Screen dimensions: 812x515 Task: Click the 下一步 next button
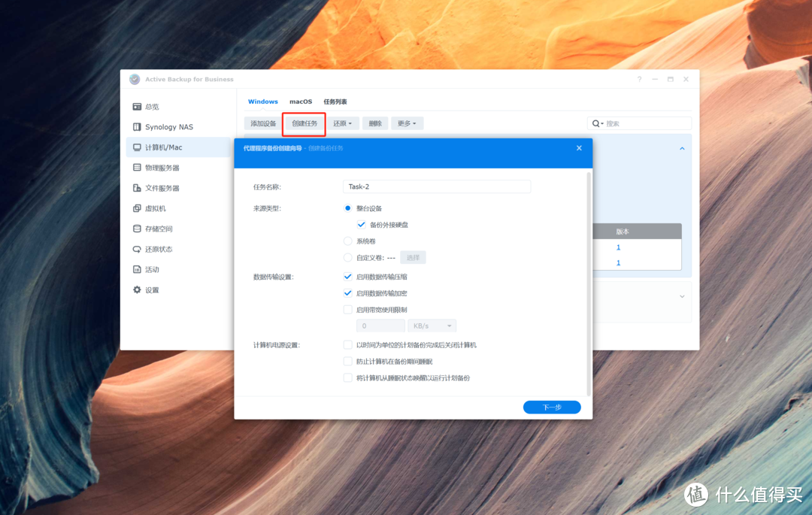coord(552,407)
